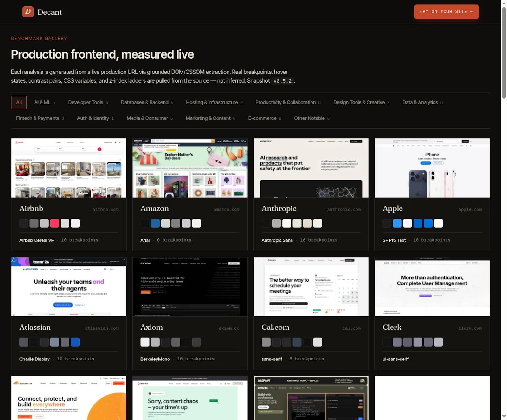Choose the Databases & Backend category
507x420 pixels.
point(147,102)
